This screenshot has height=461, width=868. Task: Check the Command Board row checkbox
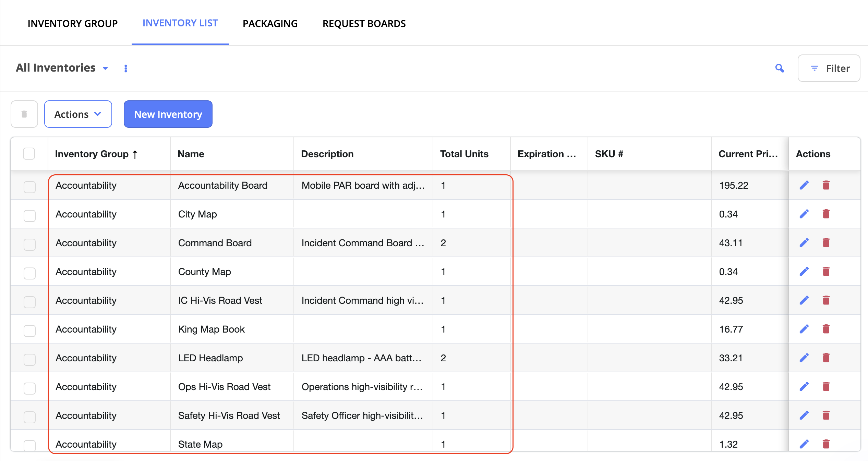tap(30, 245)
